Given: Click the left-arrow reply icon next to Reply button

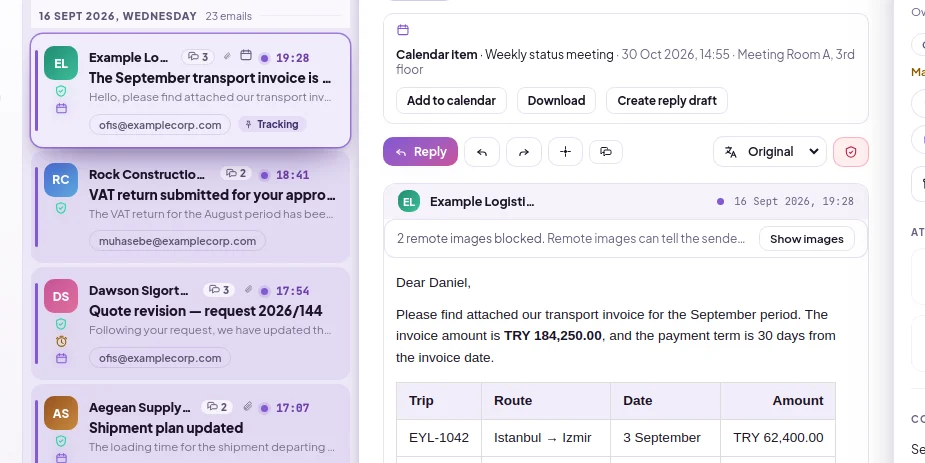Looking at the screenshot, I should click(x=482, y=152).
